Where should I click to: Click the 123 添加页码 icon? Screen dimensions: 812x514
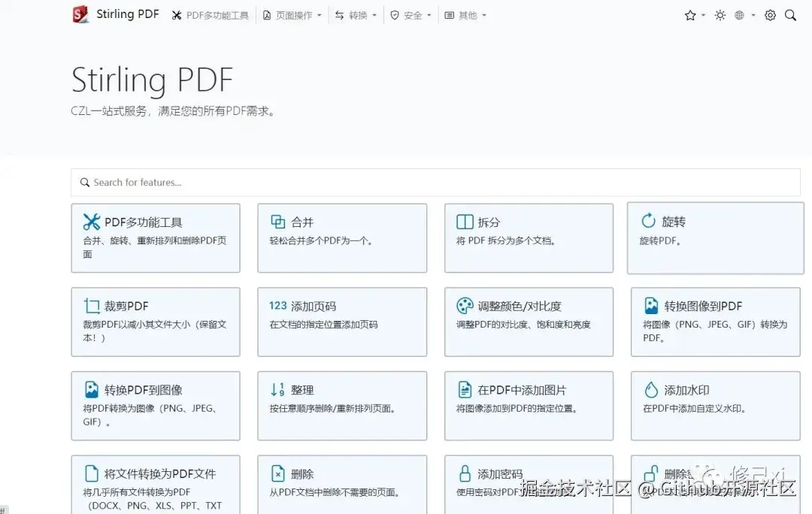(277, 305)
